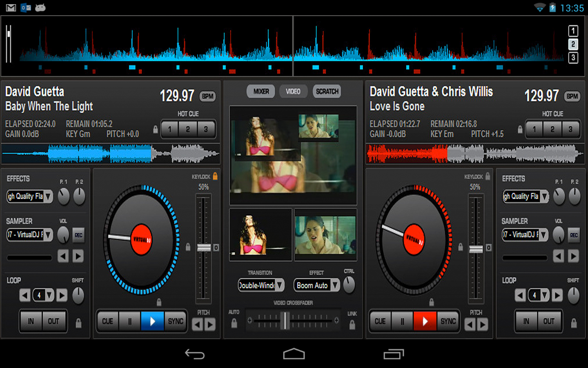Select waveform zoom level 3
Viewport: 588px width, 368px height.
coord(573,57)
